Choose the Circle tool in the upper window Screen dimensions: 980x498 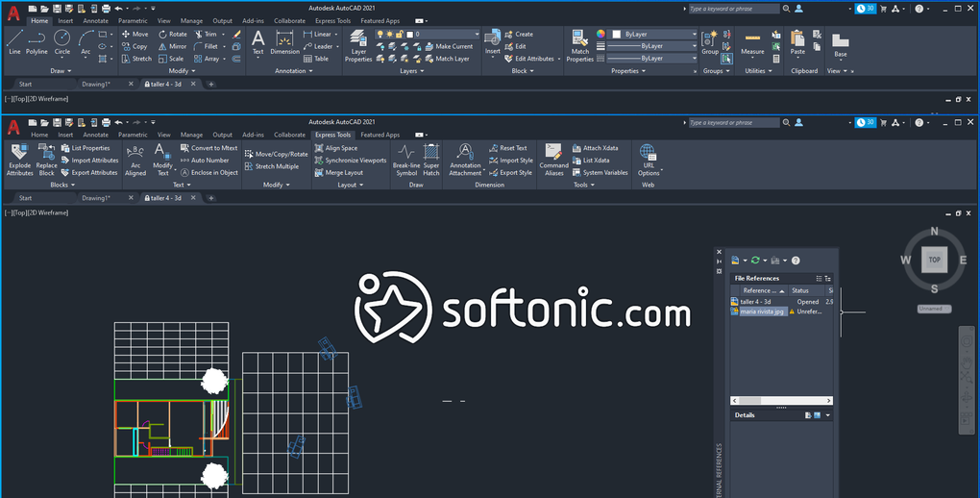[61, 42]
